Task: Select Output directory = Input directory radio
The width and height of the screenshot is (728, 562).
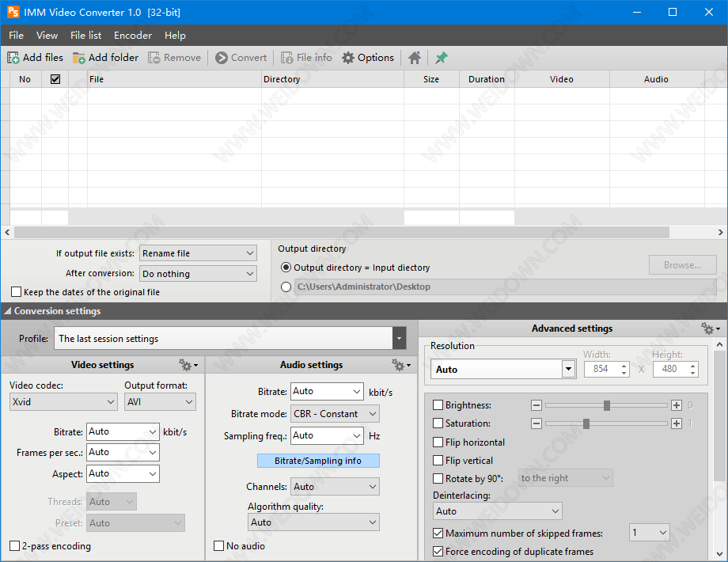Action: (286, 268)
